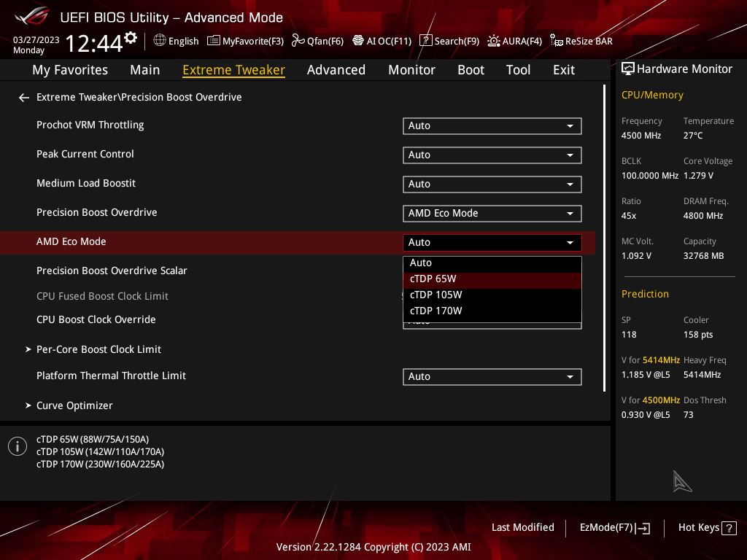Screen dimensions: 747x560
Task: Click the CPU/Memory section heading
Action: click(x=652, y=96)
